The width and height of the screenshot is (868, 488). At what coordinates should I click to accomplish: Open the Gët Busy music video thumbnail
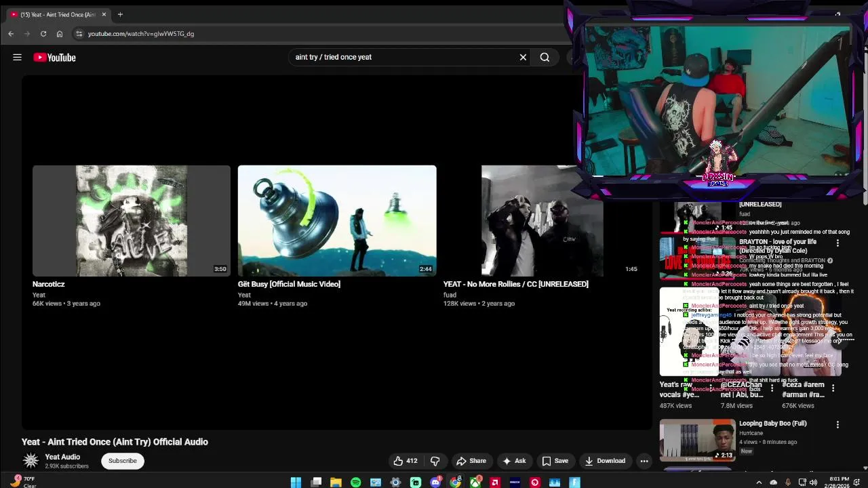coord(337,220)
